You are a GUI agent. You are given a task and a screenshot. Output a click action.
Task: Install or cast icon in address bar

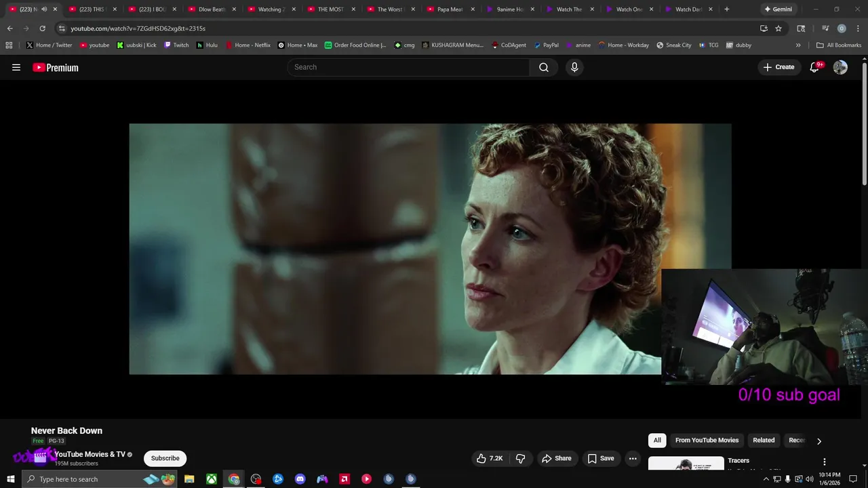[764, 28]
